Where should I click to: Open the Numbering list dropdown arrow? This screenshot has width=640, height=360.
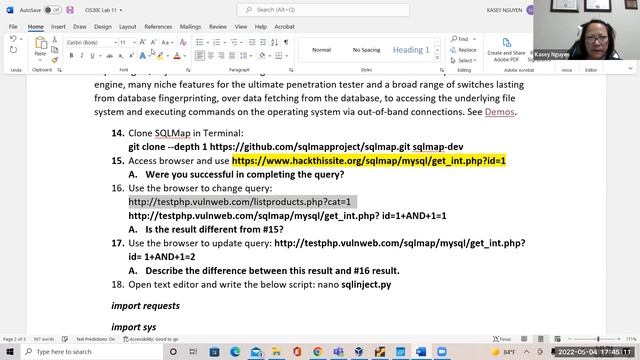point(224,42)
